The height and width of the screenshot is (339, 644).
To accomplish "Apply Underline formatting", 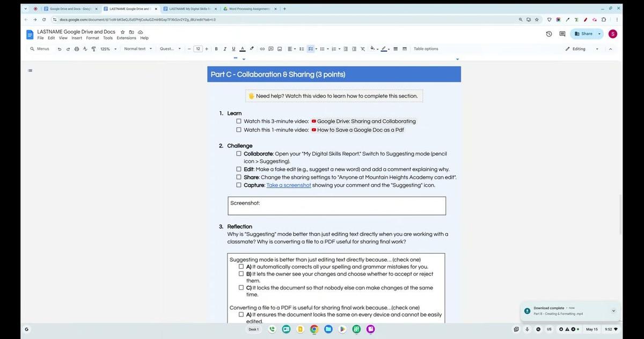I will pos(233,49).
